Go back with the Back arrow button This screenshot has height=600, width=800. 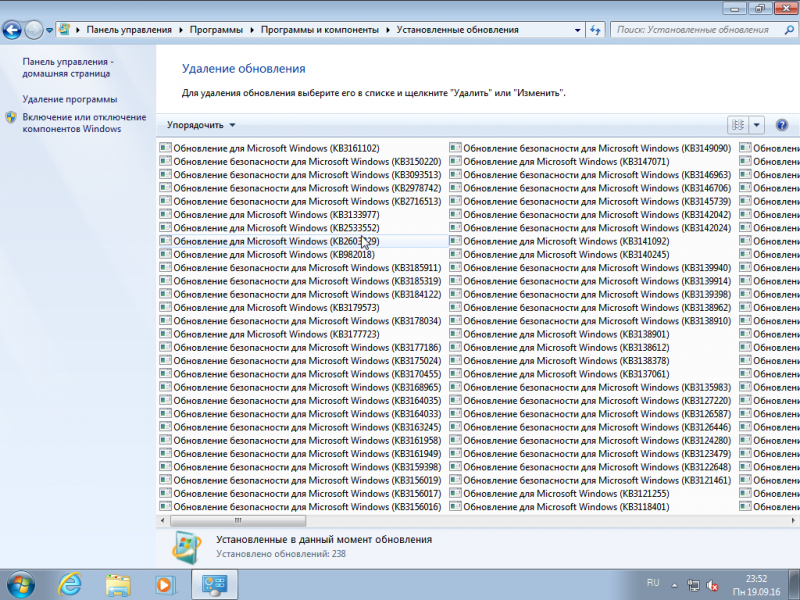[12, 30]
